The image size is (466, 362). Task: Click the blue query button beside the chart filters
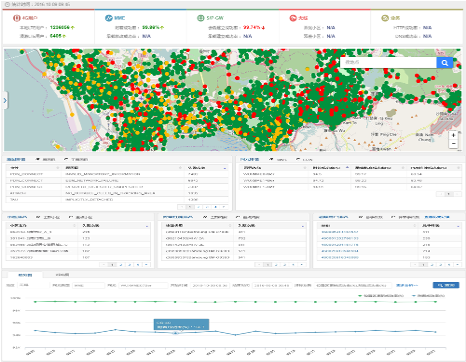[x=446, y=285]
